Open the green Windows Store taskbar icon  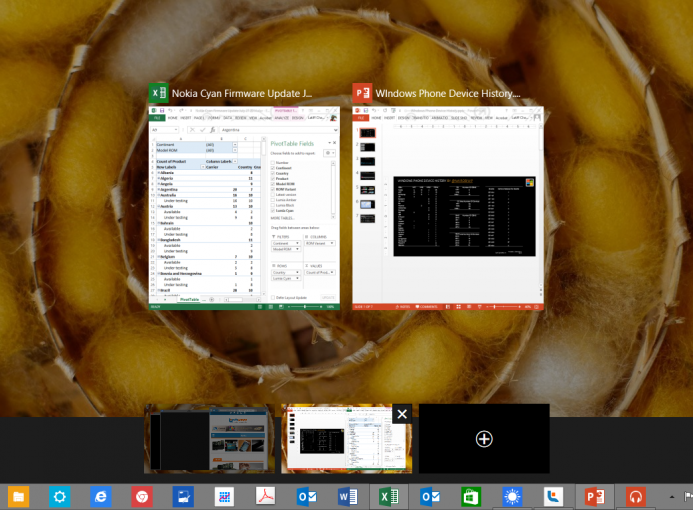pos(471,497)
